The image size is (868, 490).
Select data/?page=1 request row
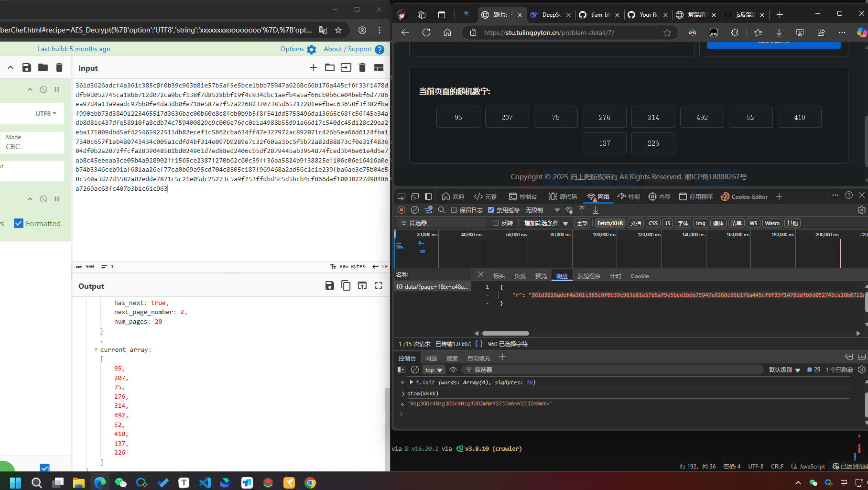click(433, 286)
